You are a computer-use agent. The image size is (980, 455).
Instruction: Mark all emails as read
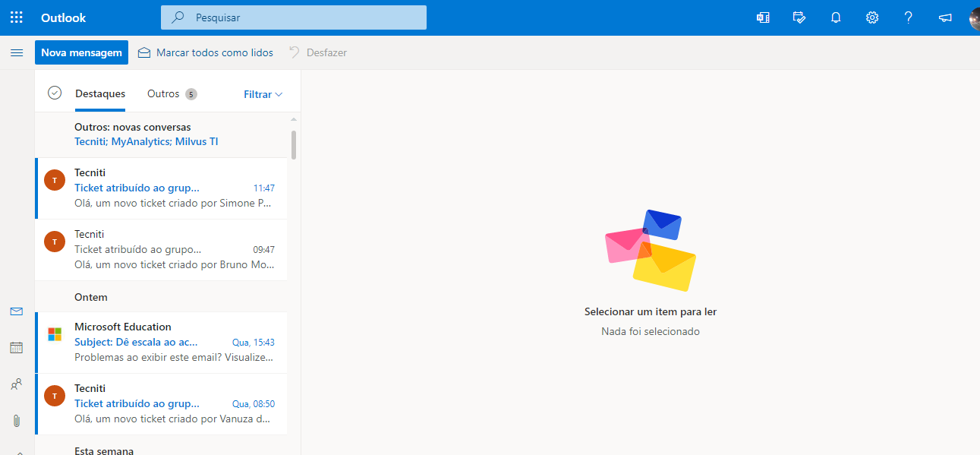206,52
